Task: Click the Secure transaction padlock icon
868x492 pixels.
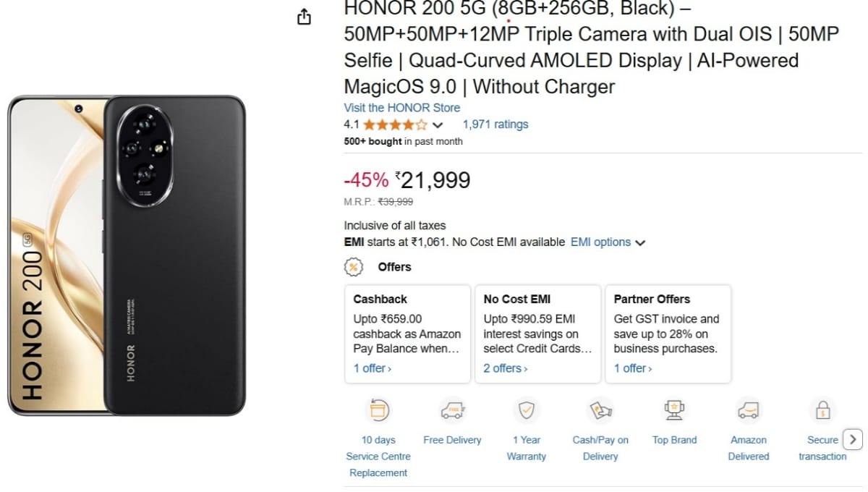Action: [822, 410]
